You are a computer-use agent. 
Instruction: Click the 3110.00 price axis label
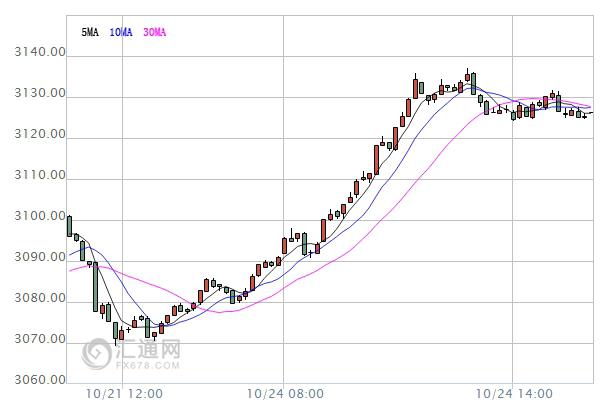[x=40, y=175]
